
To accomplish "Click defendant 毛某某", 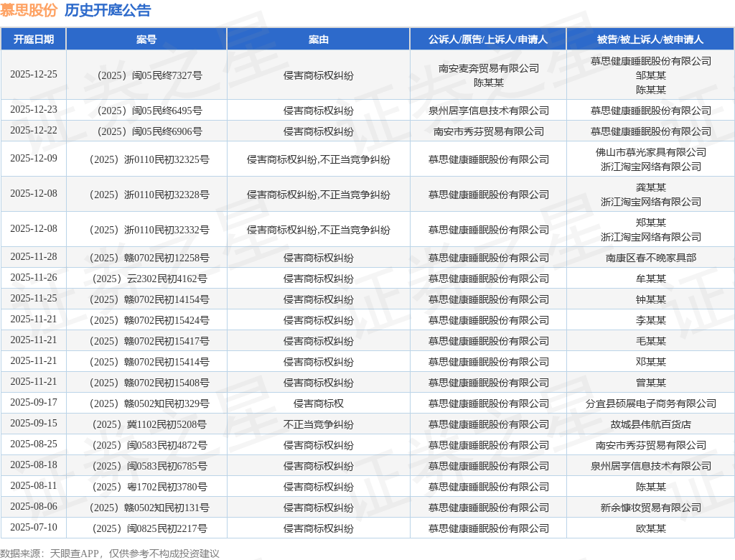I will tap(650, 341).
